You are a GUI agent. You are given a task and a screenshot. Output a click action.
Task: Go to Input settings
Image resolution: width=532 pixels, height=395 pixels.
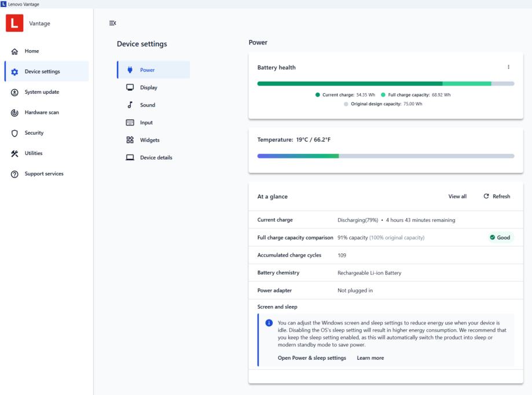pyautogui.click(x=146, y=123)
